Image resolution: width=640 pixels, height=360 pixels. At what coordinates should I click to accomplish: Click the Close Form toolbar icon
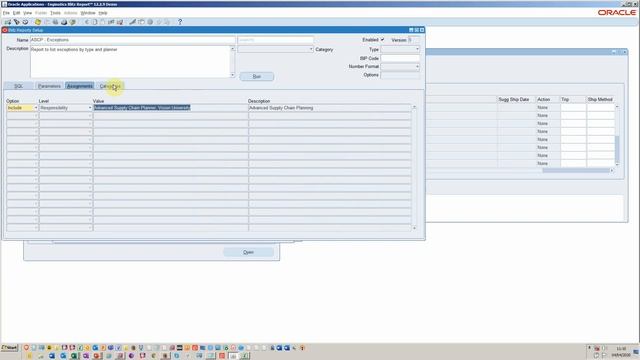[73, 22]
